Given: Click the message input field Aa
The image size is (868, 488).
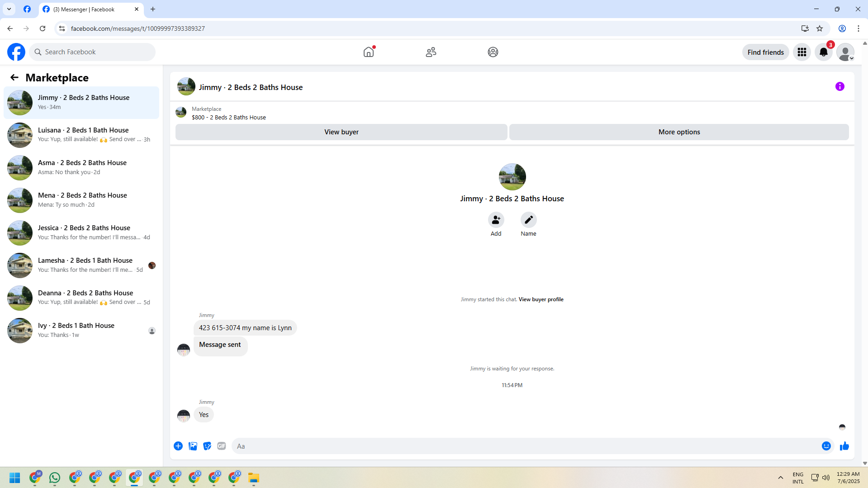Looking at the screenshot, I should [525, 446].
